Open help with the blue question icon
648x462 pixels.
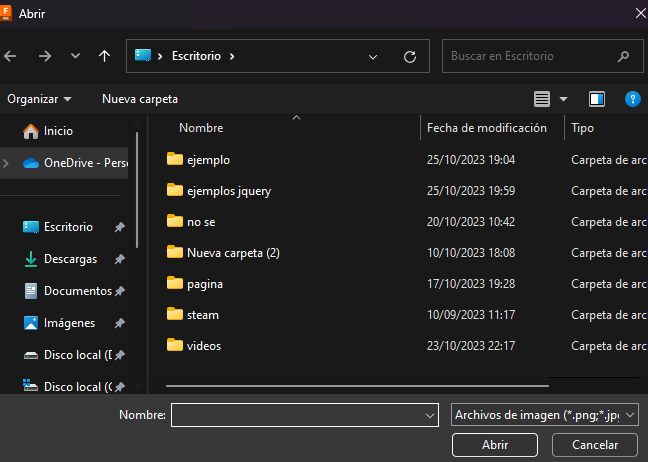633,99
